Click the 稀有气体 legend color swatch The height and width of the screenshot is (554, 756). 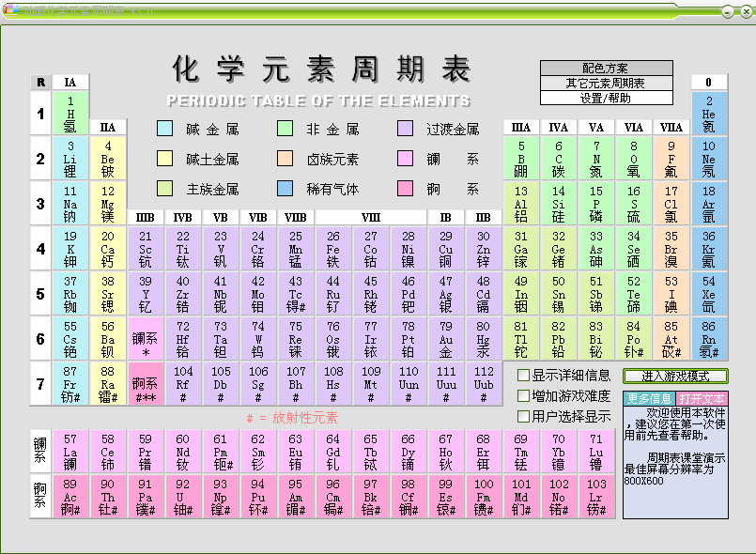click(285, 189)
